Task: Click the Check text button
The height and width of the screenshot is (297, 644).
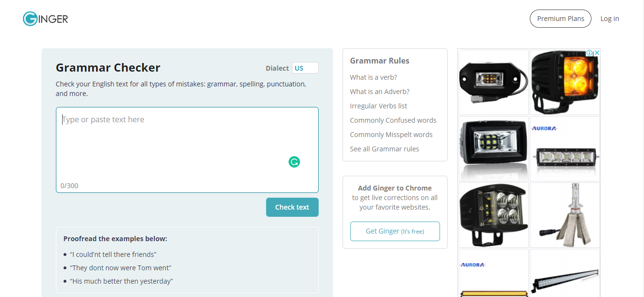Action: tap(292, 207)
